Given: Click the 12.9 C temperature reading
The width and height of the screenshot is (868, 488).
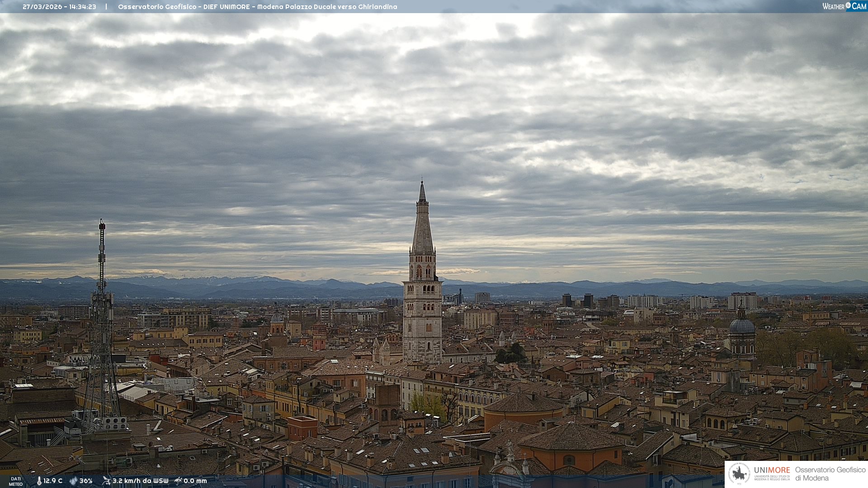Looking at the screenshot, I should pos(53,481).
